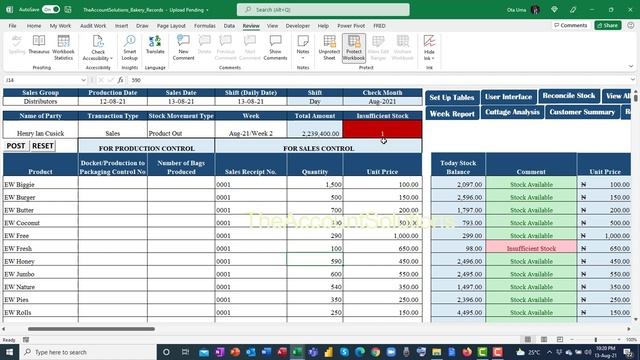Screen dimensions: 640x360
Task: Open the Notes dropdown button
Action: (303, 48)
